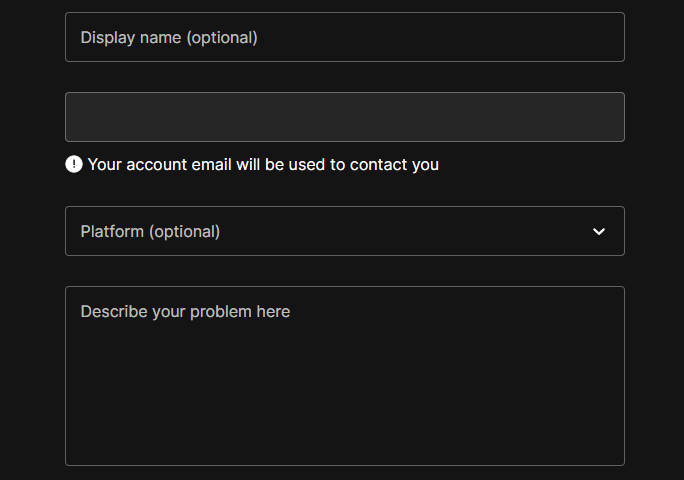Image resolution: width=684 pixels, height=480 pixels.
Task: Select the 'Platform (optional)' placeholder label
Action: (150, 231)
